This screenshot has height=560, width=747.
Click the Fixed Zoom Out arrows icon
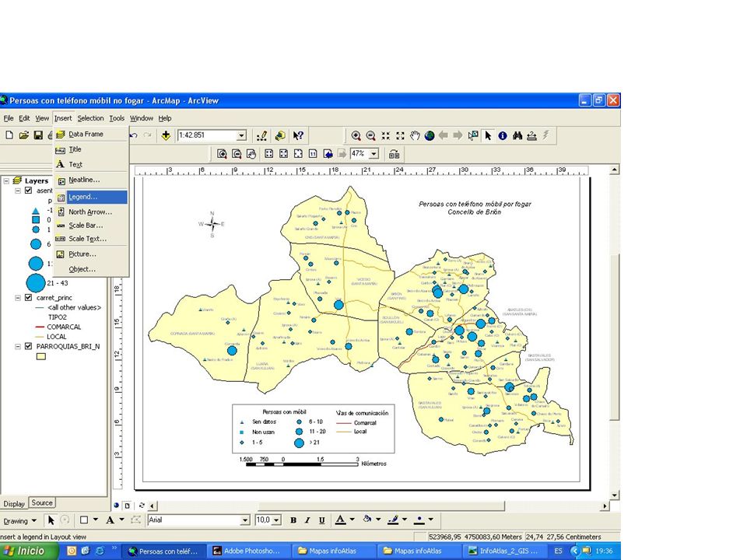pyautogui.click(x=400, y=135)
